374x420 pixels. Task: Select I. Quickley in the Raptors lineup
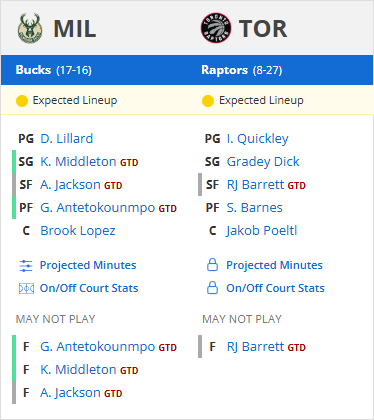coord(257,139)
